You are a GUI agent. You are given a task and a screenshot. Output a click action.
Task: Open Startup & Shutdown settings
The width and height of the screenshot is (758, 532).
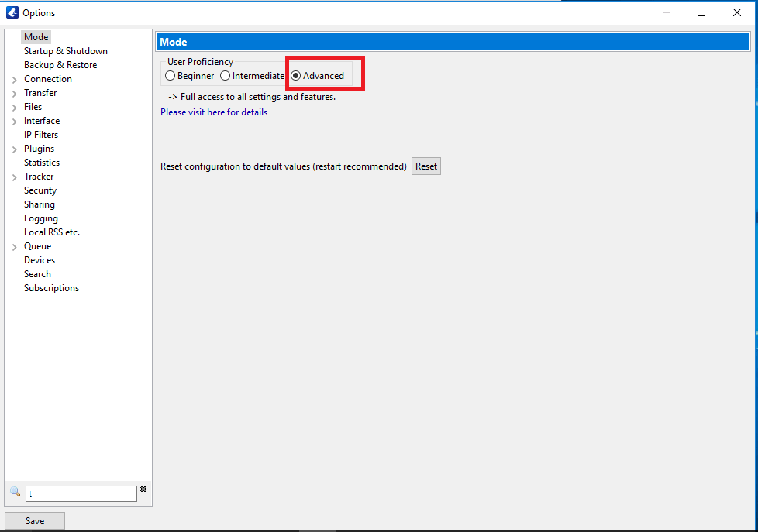click(x=66, y=51)
